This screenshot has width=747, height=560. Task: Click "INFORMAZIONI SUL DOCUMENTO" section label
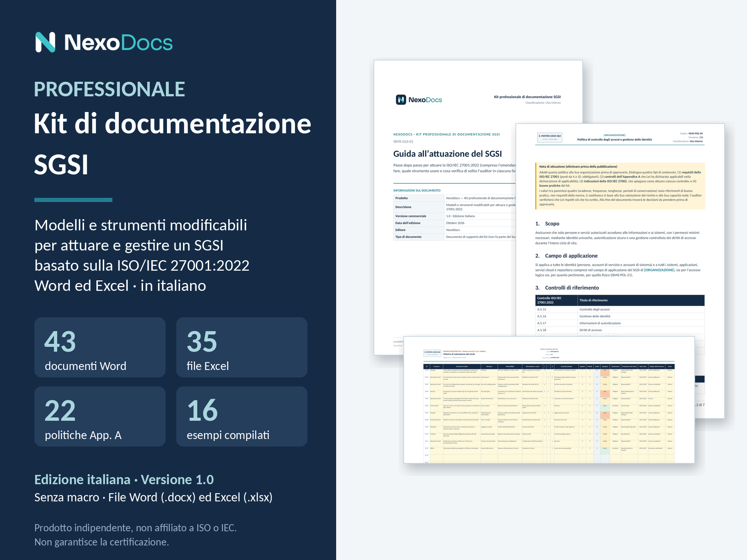(417, 190)
